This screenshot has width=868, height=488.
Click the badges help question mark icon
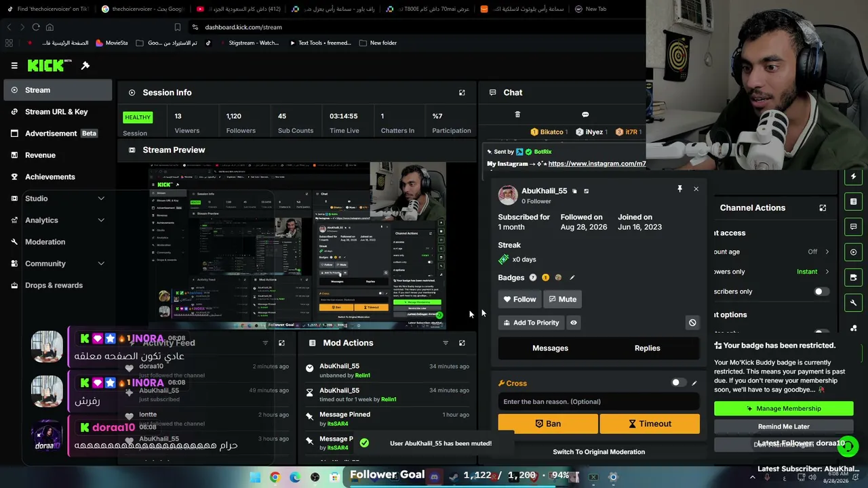pyautogui.click(x=533, y=277)
